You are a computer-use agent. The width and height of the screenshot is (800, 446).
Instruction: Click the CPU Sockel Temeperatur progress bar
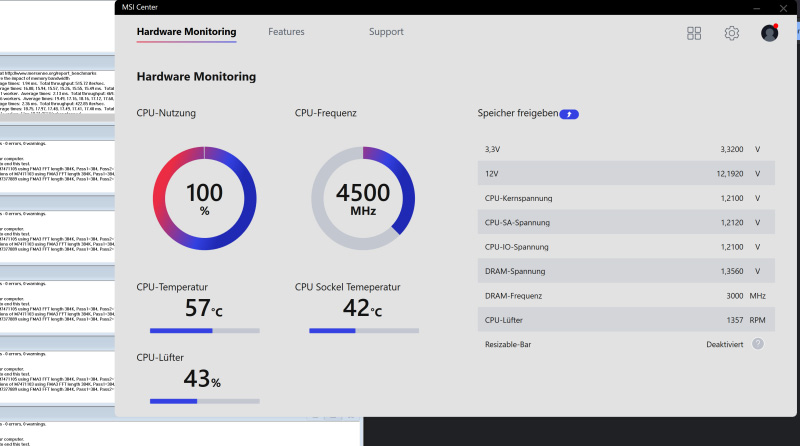coord(364,331)
